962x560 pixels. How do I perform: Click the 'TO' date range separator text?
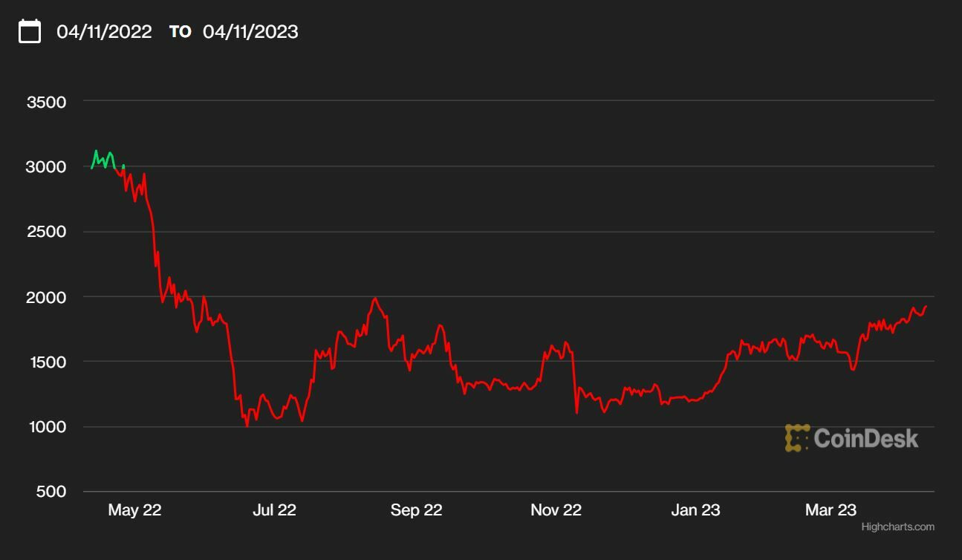(x=180, y=32)
